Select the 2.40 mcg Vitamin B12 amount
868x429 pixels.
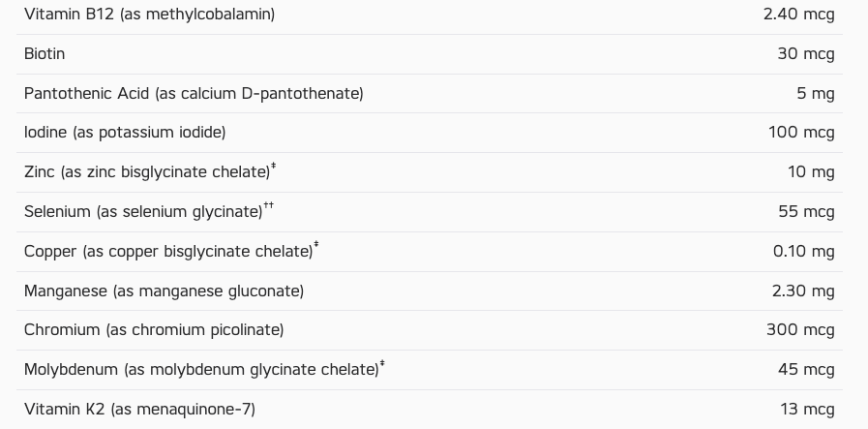tap(798, 15)
